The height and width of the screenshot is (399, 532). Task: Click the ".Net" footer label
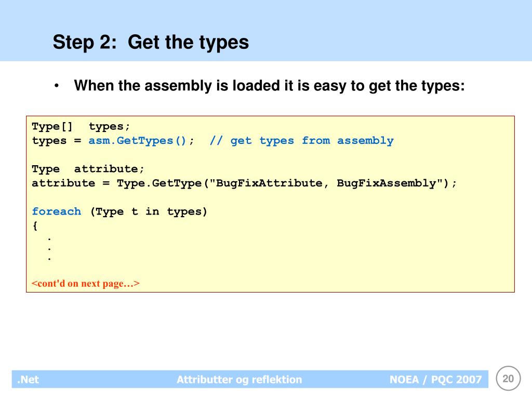[28, 379]
